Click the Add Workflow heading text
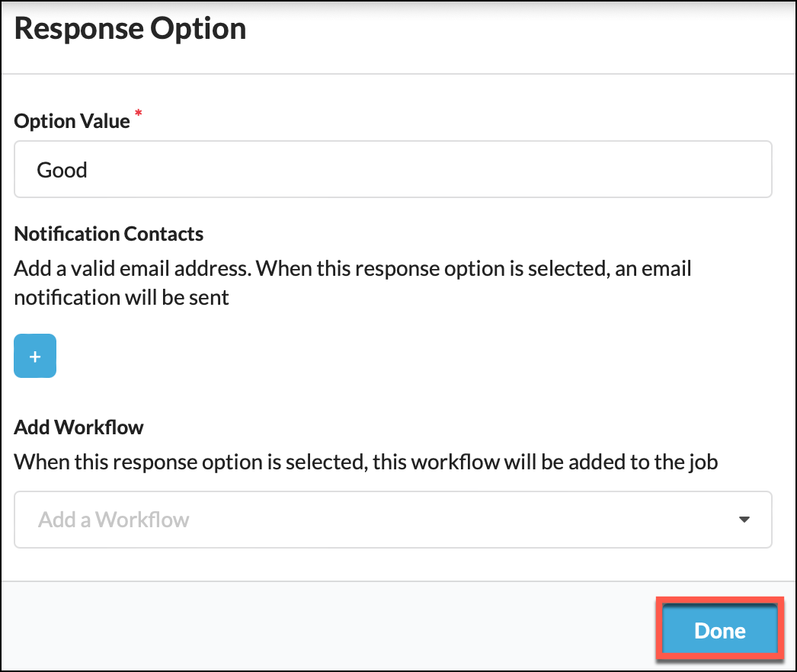 (78, 427)
